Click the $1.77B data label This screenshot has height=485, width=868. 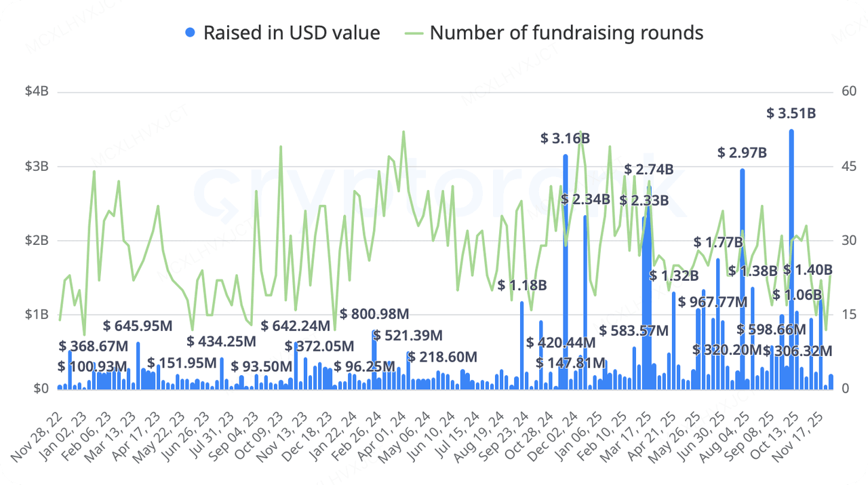click(718, 242)
